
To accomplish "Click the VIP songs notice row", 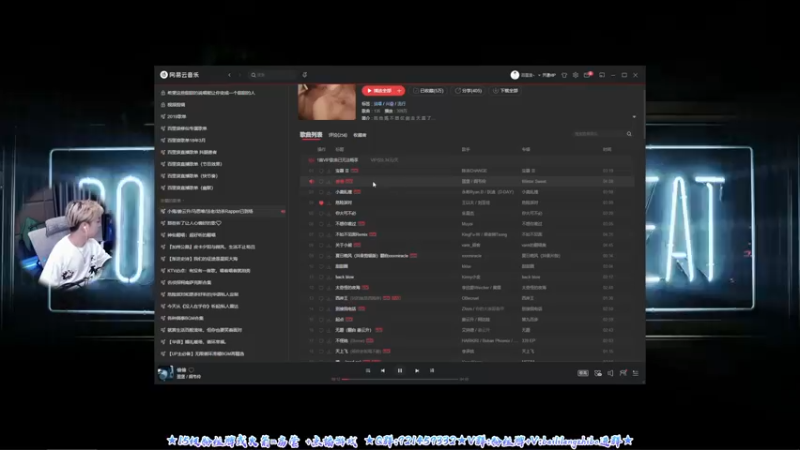I will [x=467, y=160].
